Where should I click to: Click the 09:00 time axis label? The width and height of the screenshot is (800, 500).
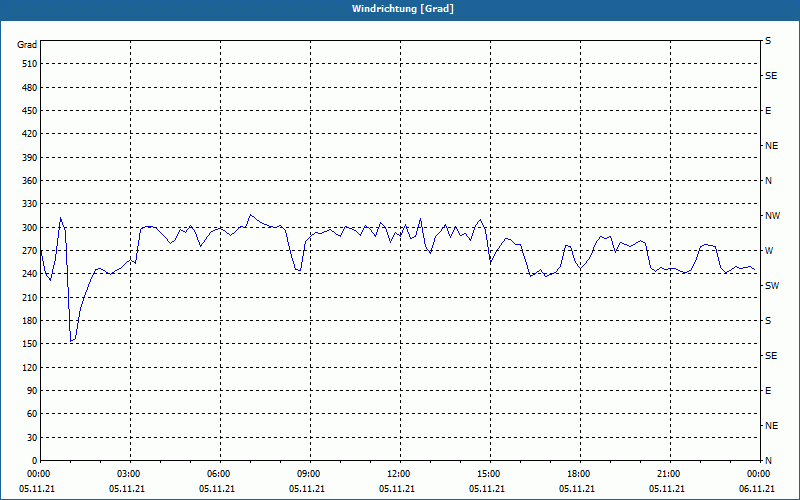click(x=310, y=474)
